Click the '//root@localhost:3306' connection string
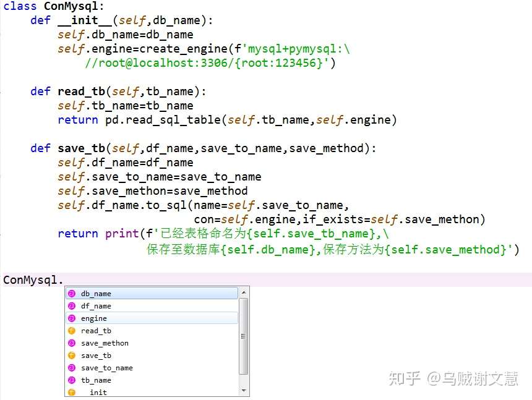Image resolution: width=532 pixels, height=400 pixels. (x=156, y=63)
